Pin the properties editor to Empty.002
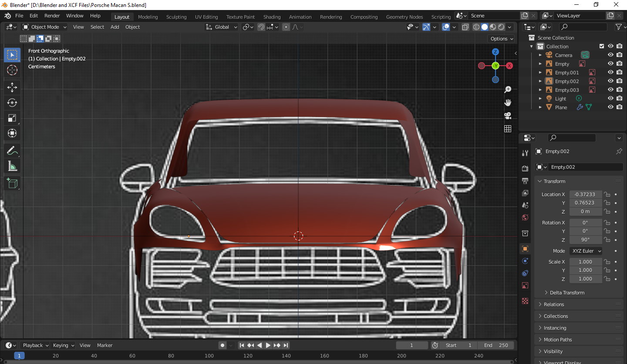 click(619, 151)
